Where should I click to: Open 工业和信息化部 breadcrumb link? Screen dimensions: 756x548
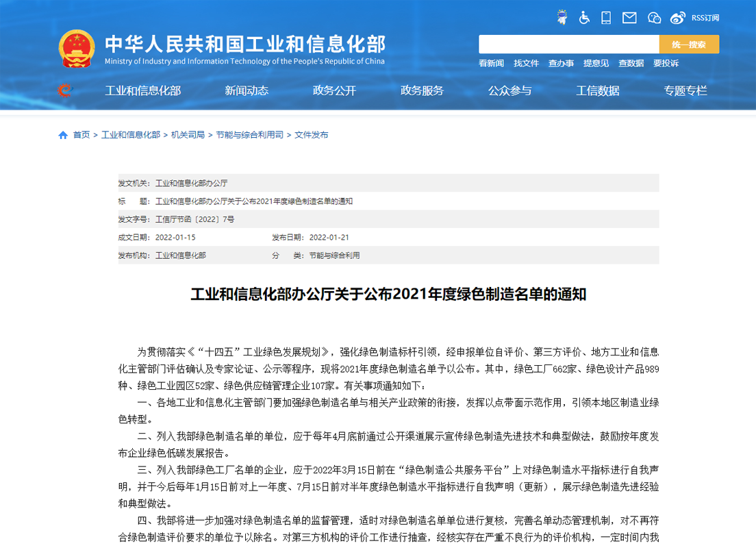(x=131, y=135)
